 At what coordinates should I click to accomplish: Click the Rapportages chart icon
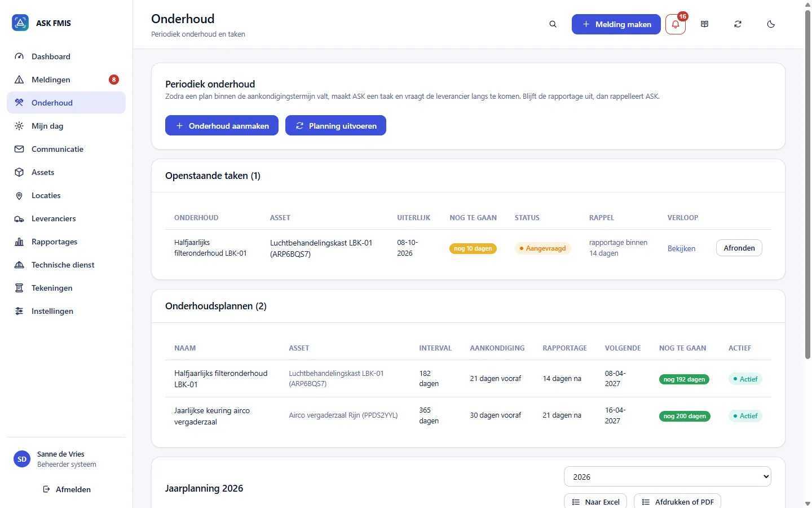point(19,242)
